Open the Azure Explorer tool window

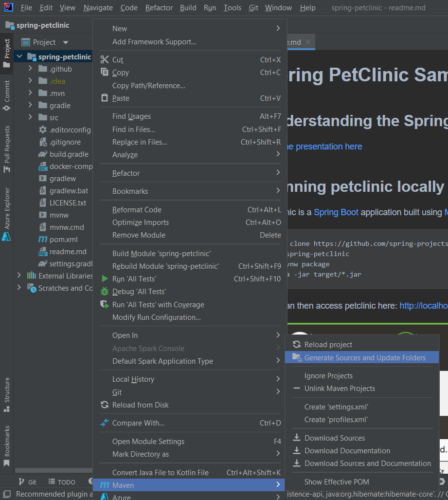pos(7,214)
